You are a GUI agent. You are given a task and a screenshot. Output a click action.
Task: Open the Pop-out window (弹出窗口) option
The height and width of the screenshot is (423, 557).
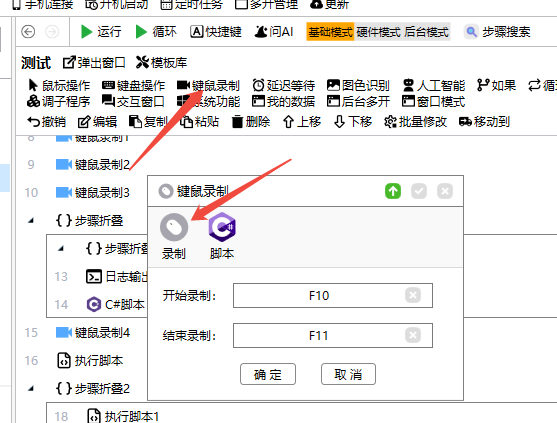[94, 63]
